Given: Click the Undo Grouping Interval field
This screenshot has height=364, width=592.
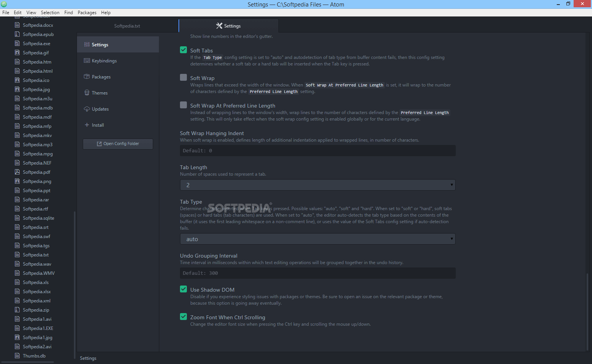Looking at the screenshot, I should [x=317, y=273].
